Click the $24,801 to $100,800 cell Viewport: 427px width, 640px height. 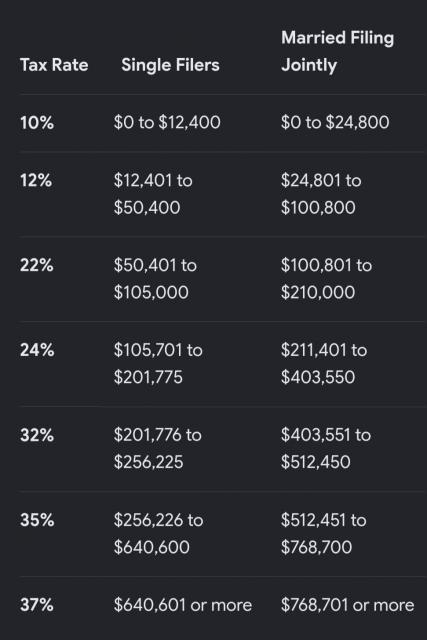click(x=321, y=194)
